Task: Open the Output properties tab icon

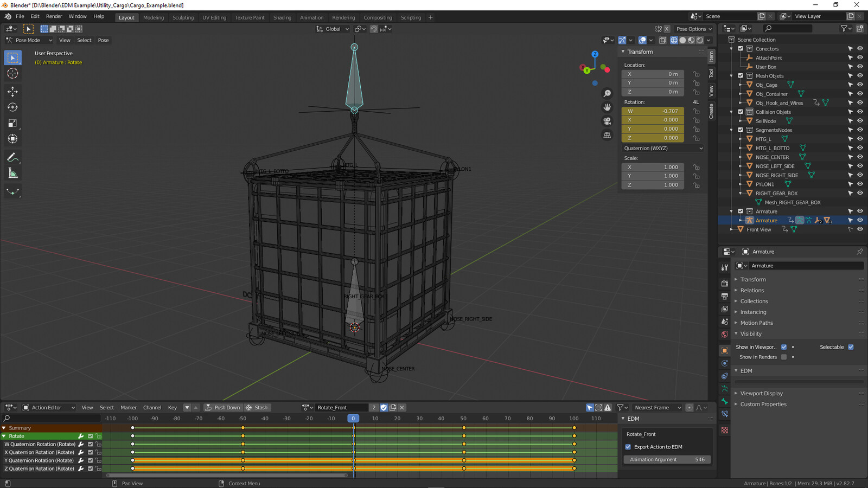Action: click(x=724, y=296)
